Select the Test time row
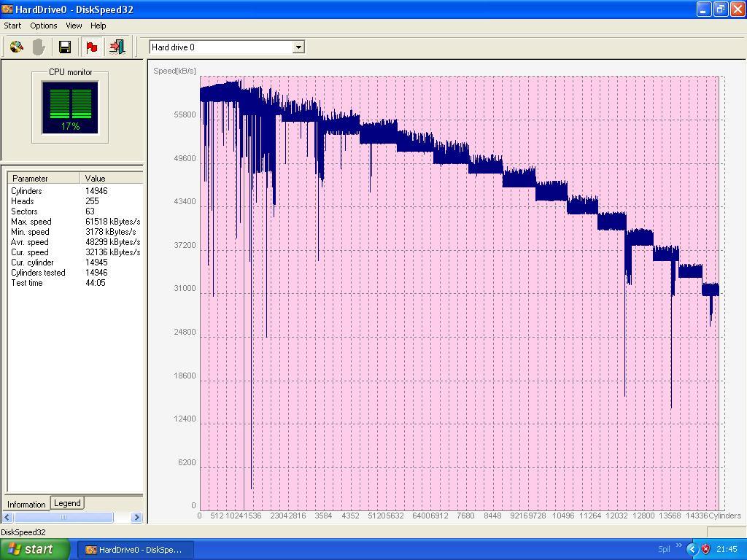 [75, 283]
